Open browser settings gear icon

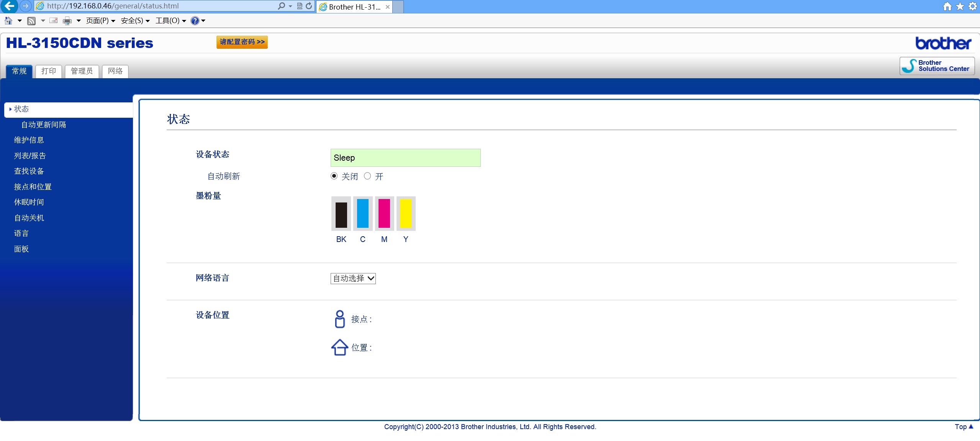point(973,6)
